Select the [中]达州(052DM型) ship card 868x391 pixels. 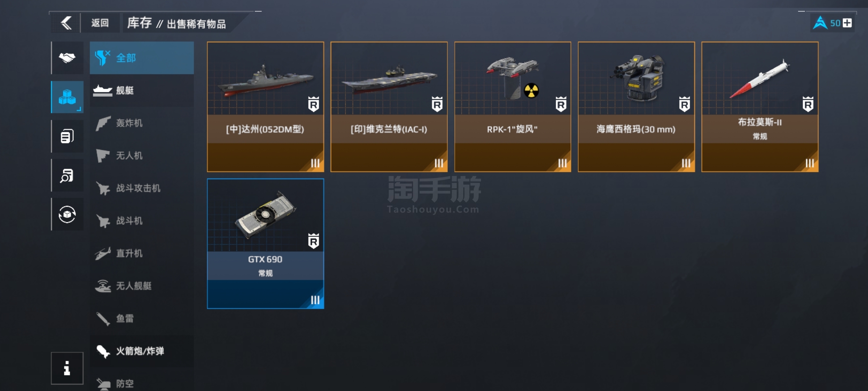(265, 107)
